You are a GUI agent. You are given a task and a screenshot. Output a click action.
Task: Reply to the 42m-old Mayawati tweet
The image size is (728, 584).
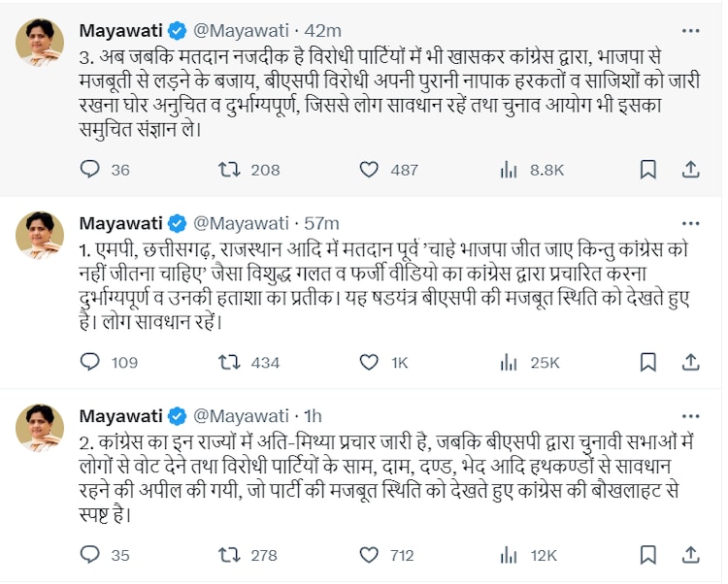pyautogui.click(x=90, y=170)
